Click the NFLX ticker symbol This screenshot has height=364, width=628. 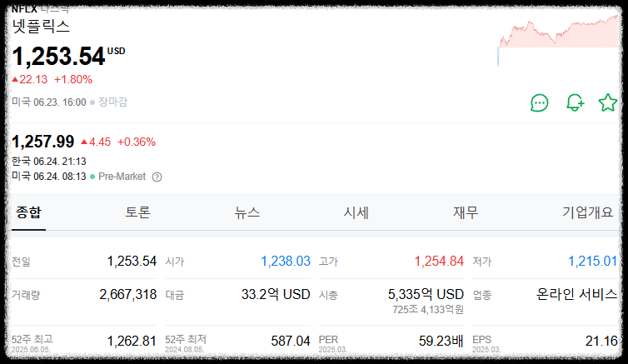click(x=24, y=9)
